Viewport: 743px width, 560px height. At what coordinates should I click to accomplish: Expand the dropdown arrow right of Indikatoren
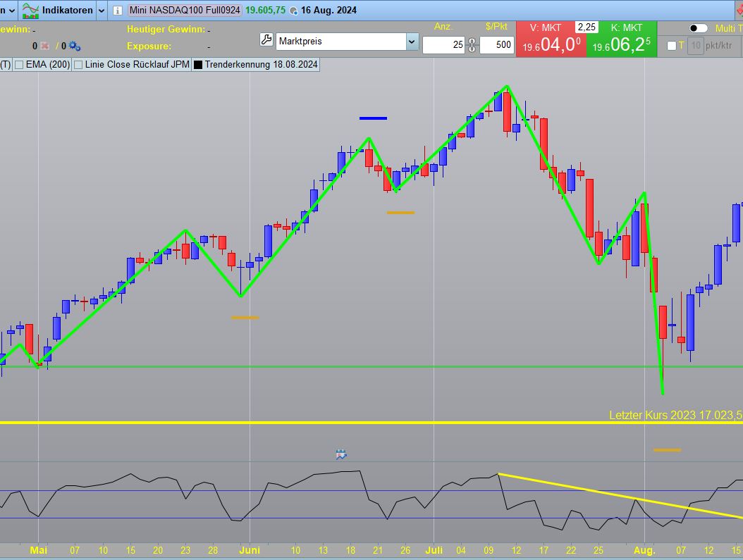(x=102, y=11)
